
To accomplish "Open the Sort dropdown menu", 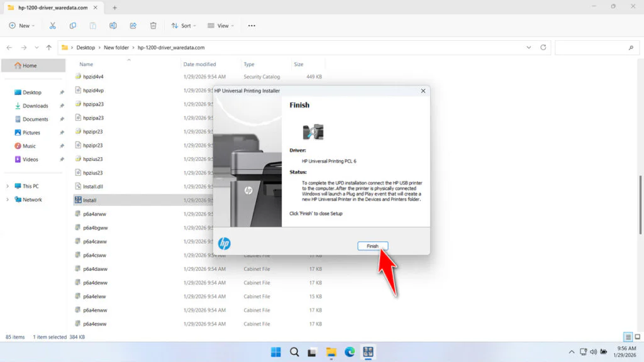I will coord(184,25).
